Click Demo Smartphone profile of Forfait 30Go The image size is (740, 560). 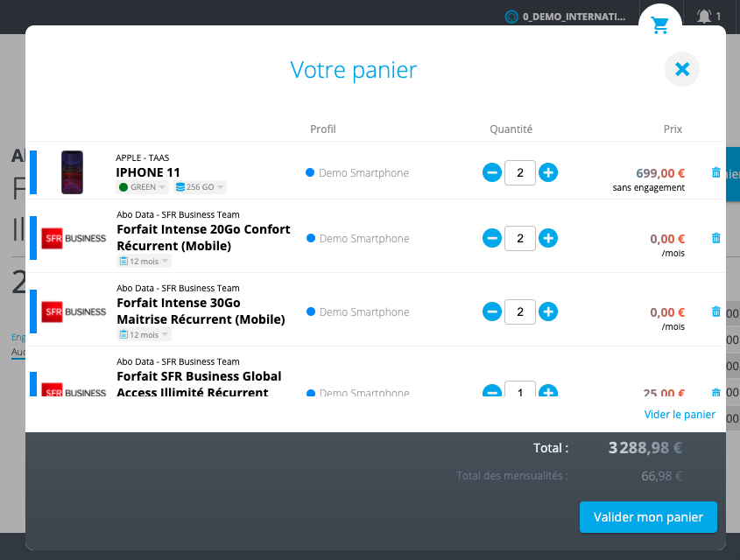tap(357, 312)
